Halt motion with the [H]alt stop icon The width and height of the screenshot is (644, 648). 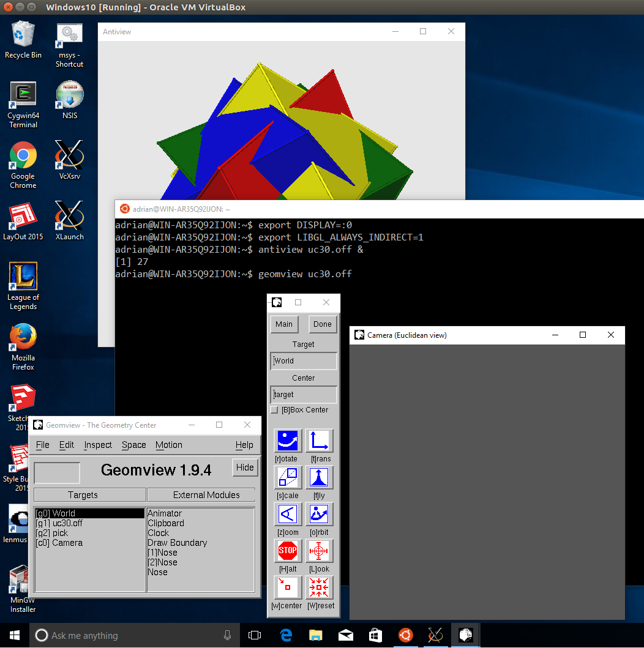point(288,551)
